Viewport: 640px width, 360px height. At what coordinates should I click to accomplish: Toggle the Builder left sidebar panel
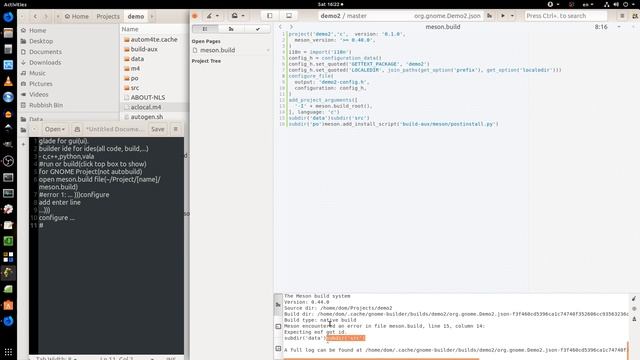(269, 16)
